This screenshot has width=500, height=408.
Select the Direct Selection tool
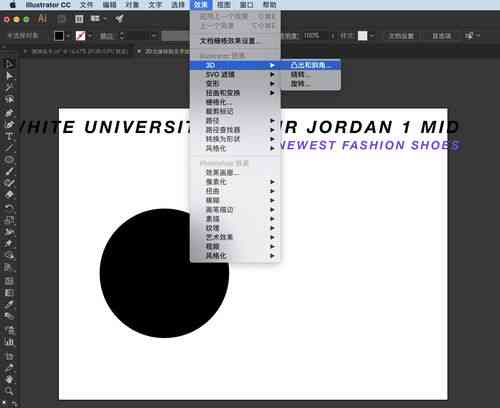pos(9,76)
